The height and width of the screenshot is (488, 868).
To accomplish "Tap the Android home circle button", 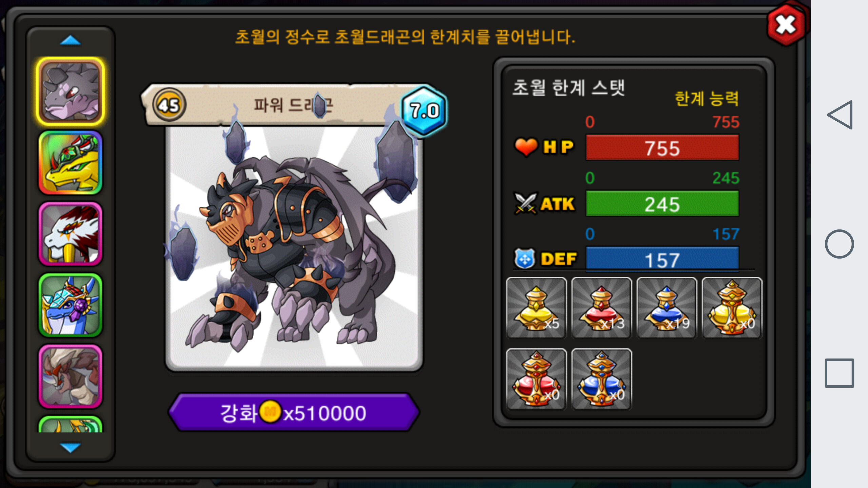I will 840,244.
